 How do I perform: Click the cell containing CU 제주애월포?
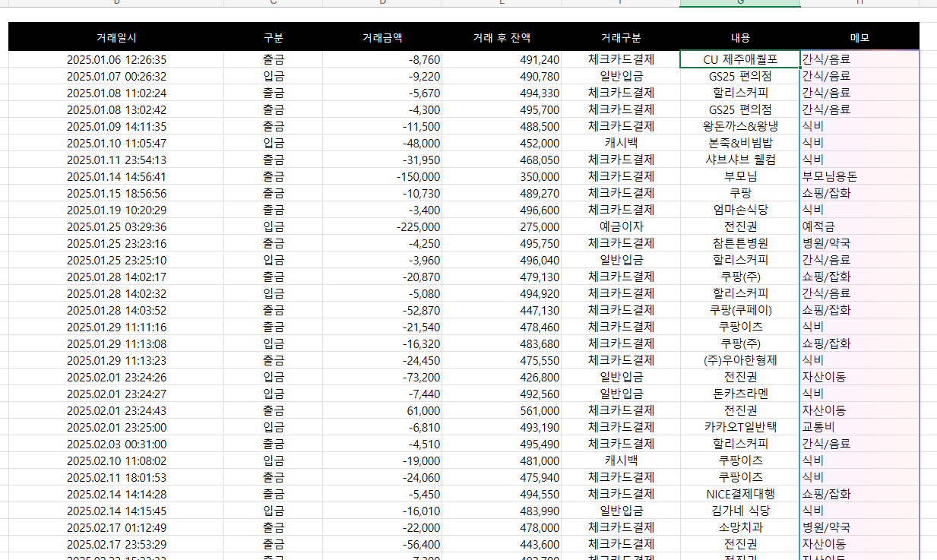click(740, 59)
